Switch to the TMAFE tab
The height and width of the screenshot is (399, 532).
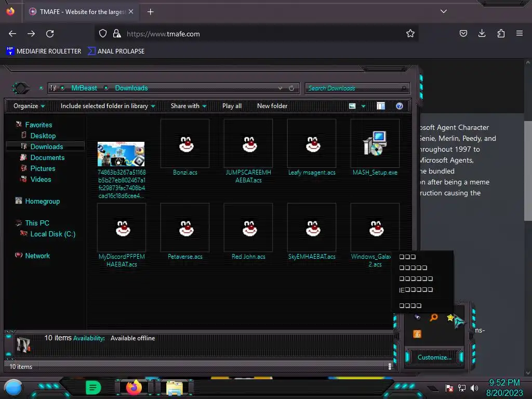(81, 11)
